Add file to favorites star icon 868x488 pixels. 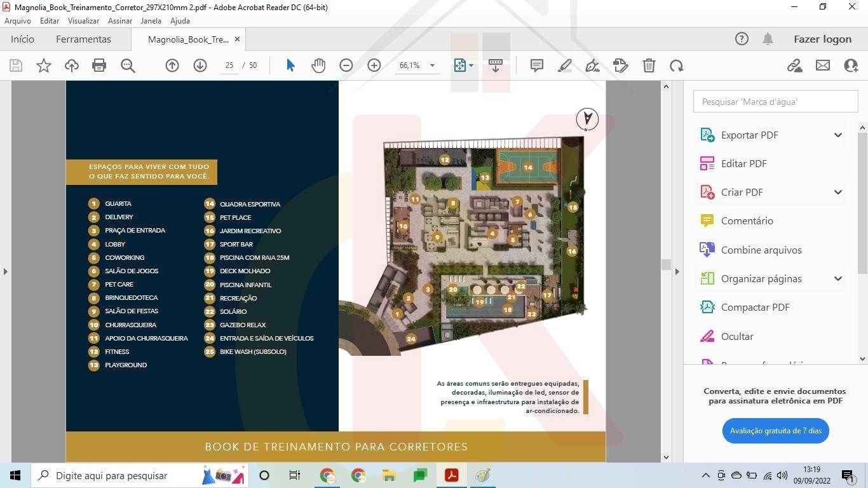click(x=44, y=65)
